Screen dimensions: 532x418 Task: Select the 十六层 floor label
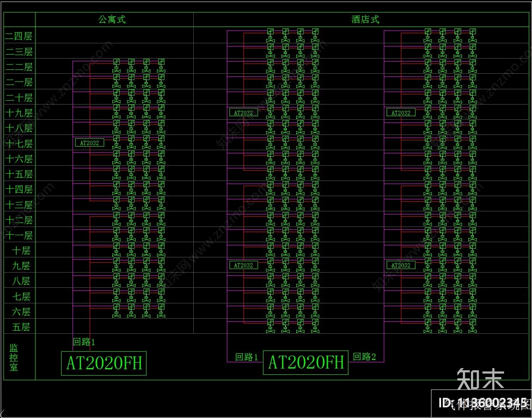click(x=19, y=159)
